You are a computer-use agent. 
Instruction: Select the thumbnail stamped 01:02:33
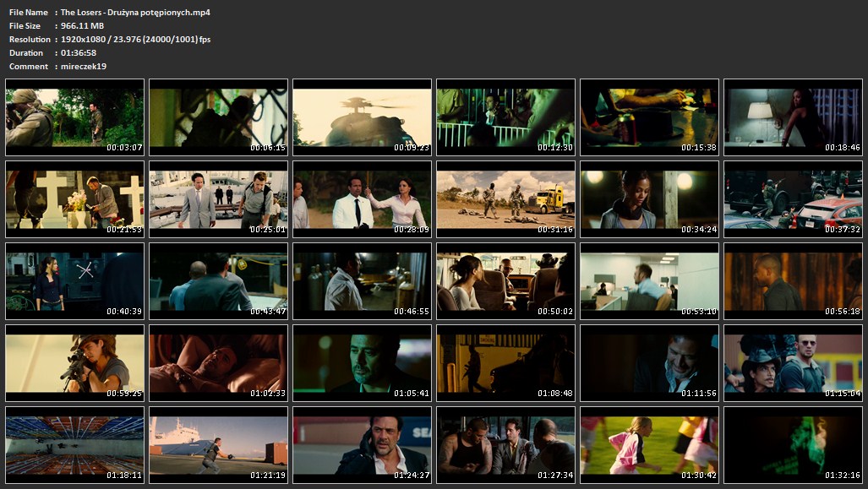click(218, 363)
